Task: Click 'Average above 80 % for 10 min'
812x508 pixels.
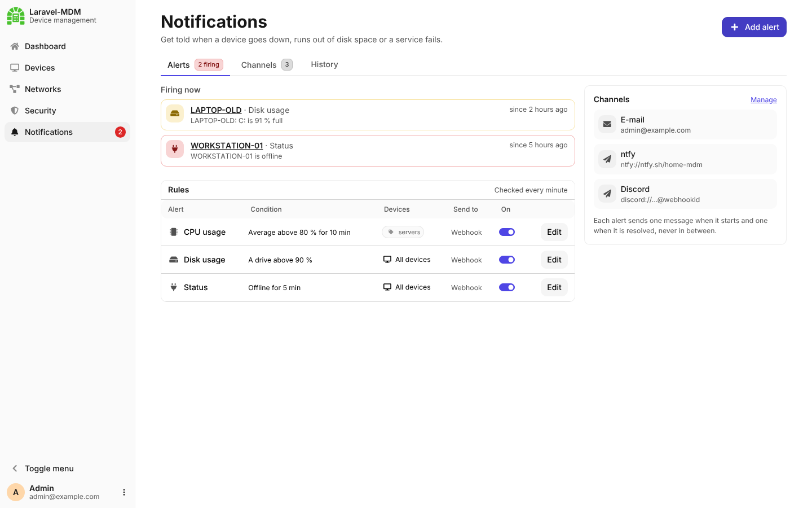Action: tap(299, 233)
